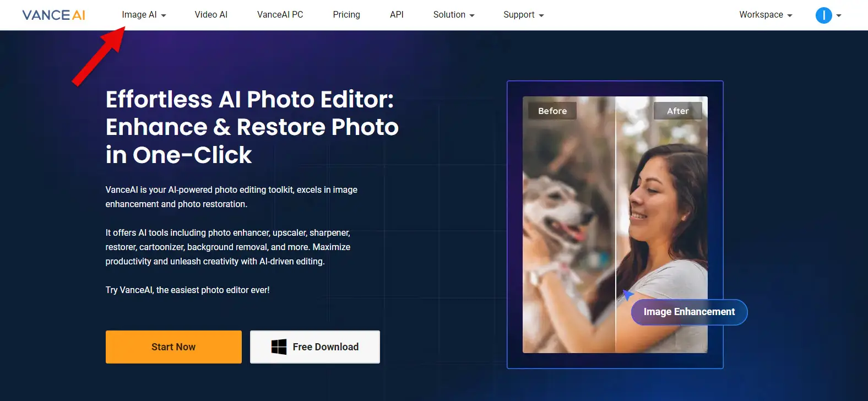Select the API menu item

point(397,15)
